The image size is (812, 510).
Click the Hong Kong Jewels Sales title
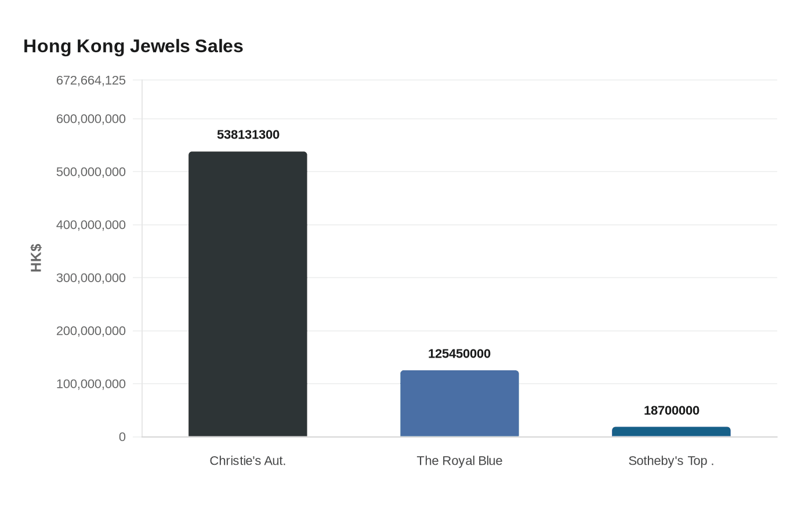click(x=133, y=46)
